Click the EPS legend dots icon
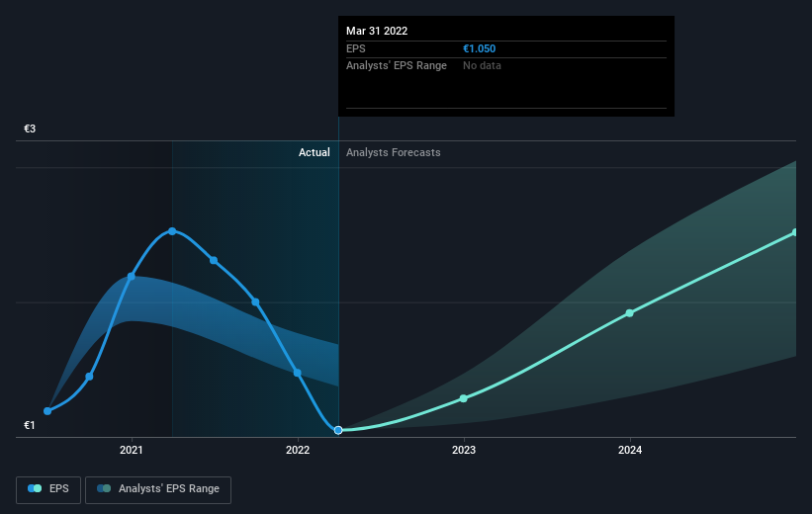 click(x=36, y=488)
